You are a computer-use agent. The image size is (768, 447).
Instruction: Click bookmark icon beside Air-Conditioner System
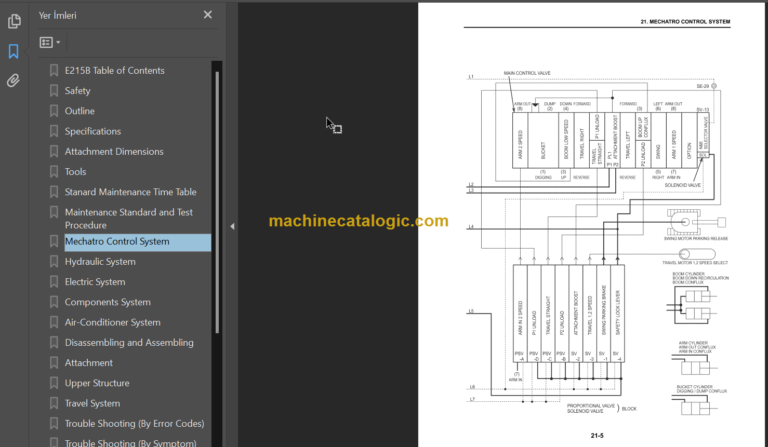54,323
